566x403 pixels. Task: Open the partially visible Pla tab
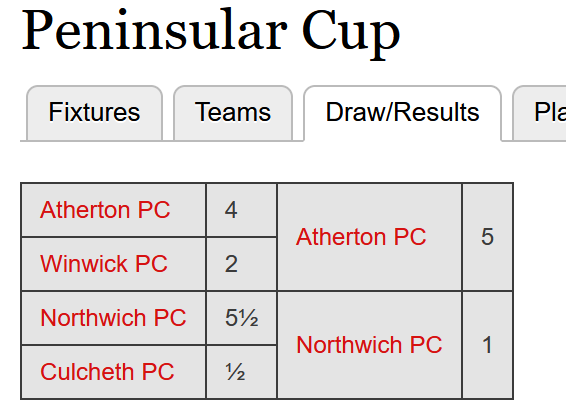point(539,113)
